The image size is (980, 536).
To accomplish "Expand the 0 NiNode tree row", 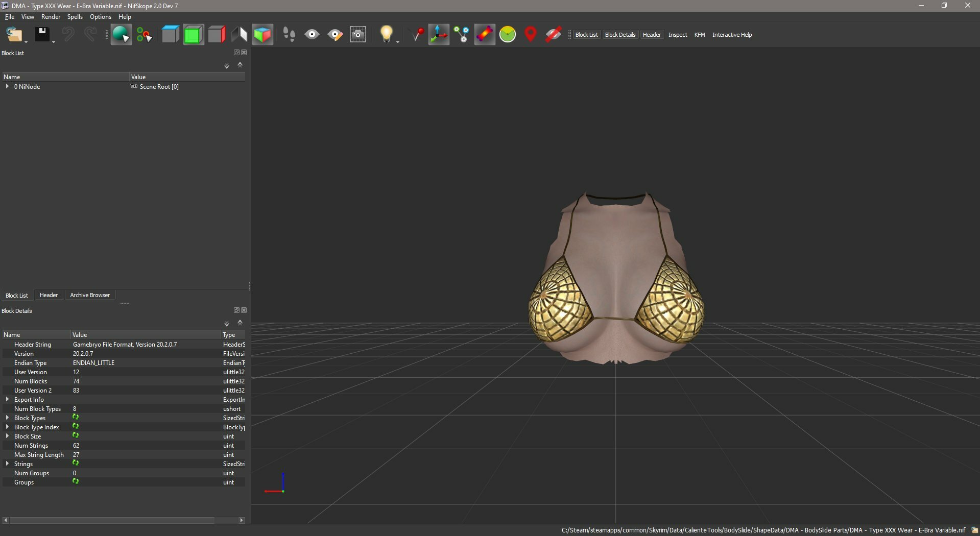I will (7, 86).
